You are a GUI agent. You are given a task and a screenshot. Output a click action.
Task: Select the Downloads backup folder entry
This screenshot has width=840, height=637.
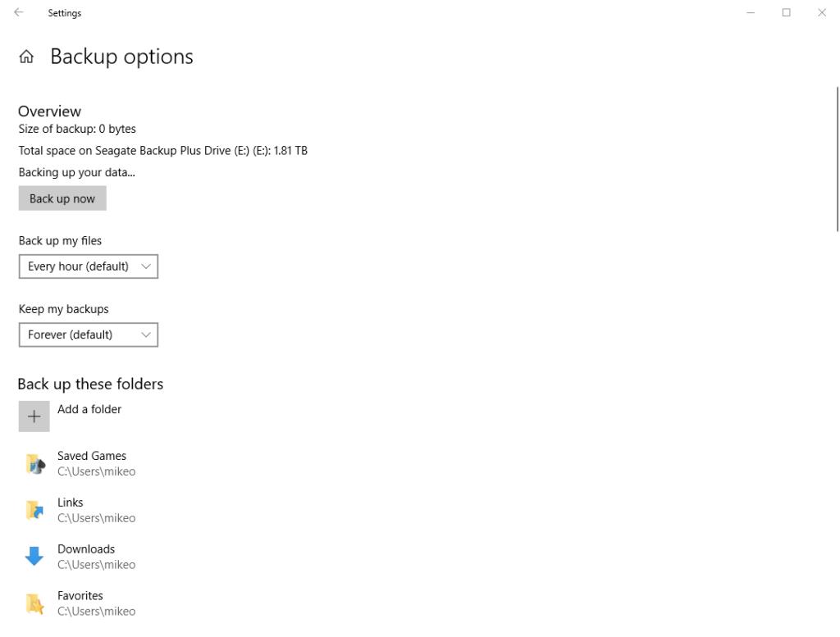pyautogui.click(x=86, y=556)
